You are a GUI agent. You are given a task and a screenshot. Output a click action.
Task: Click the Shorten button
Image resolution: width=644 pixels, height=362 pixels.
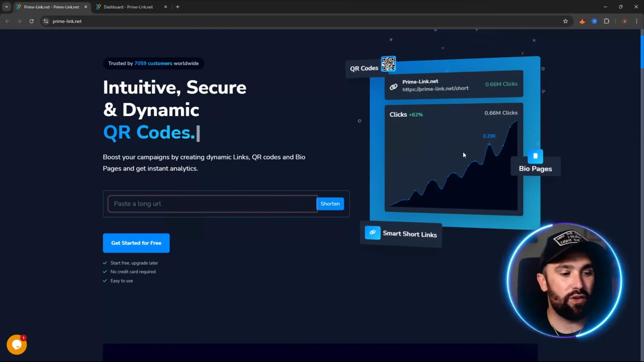click(330, 204)
